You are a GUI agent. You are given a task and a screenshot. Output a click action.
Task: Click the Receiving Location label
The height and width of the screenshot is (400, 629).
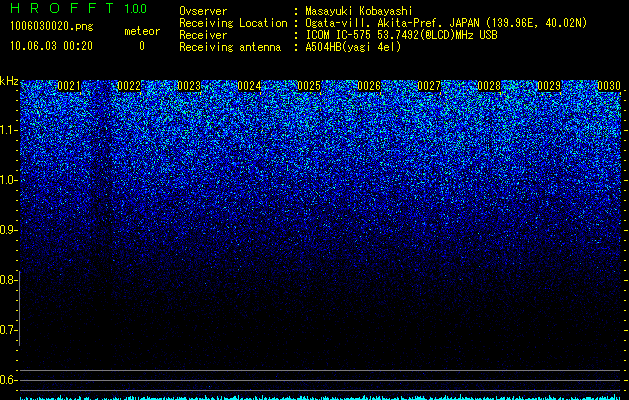coord(233,23)
